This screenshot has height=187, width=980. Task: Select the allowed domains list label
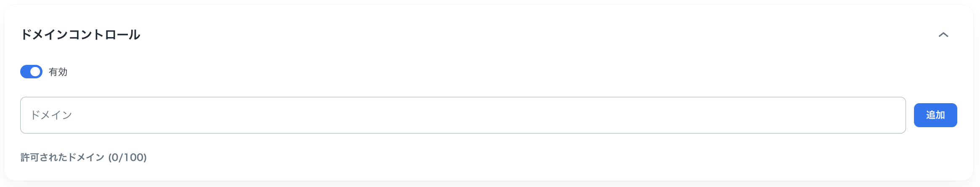[x=84, y=158]
